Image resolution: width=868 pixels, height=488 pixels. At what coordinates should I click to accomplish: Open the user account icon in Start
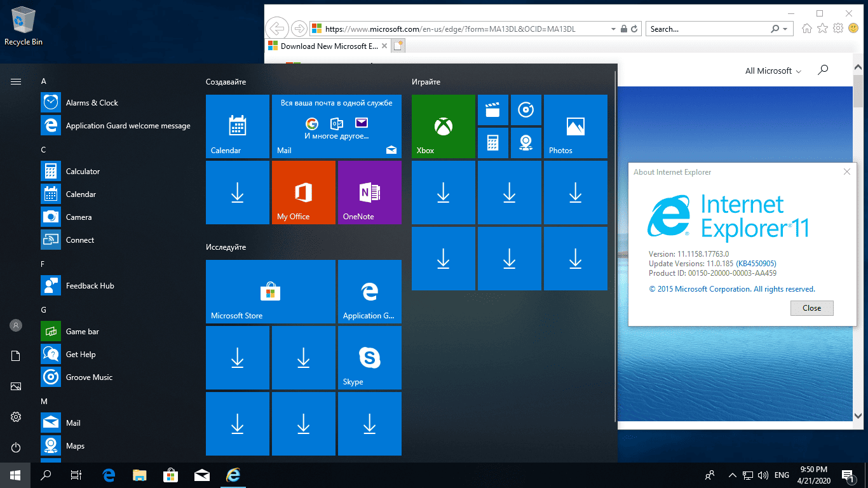[x=16, y=325]
